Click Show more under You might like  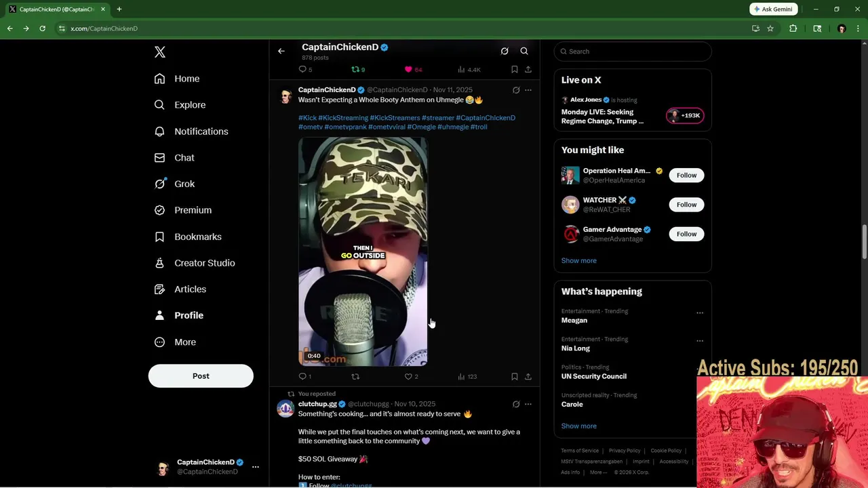click(x=579, y=260)
